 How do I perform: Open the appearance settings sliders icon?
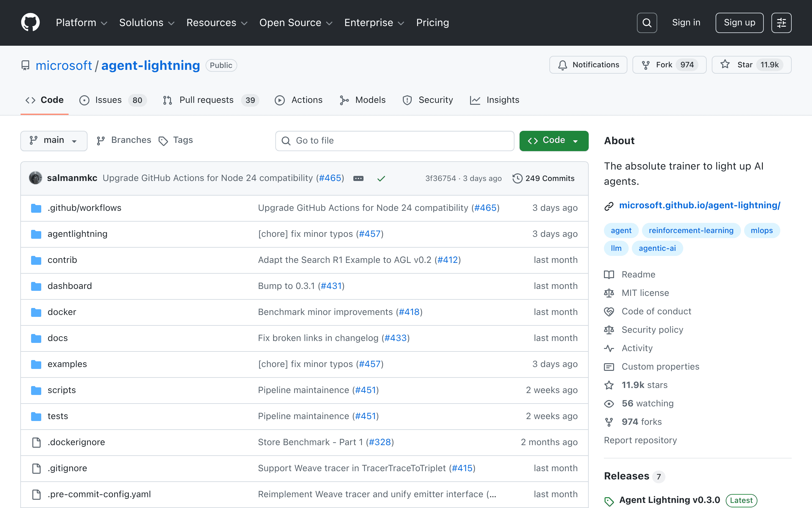781,23
